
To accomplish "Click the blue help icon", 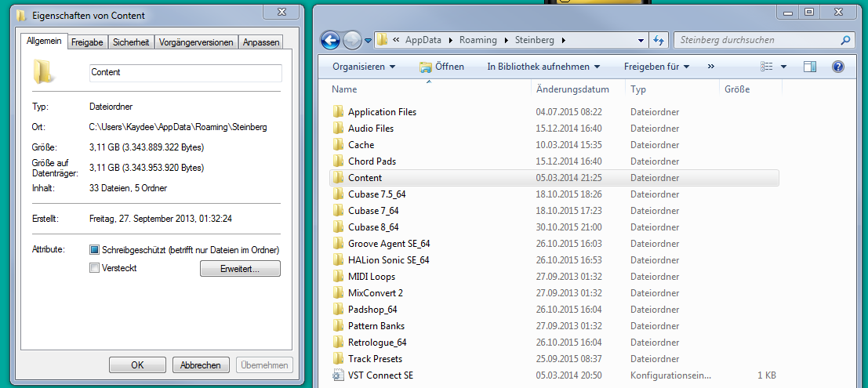I will tap(838, 67).
